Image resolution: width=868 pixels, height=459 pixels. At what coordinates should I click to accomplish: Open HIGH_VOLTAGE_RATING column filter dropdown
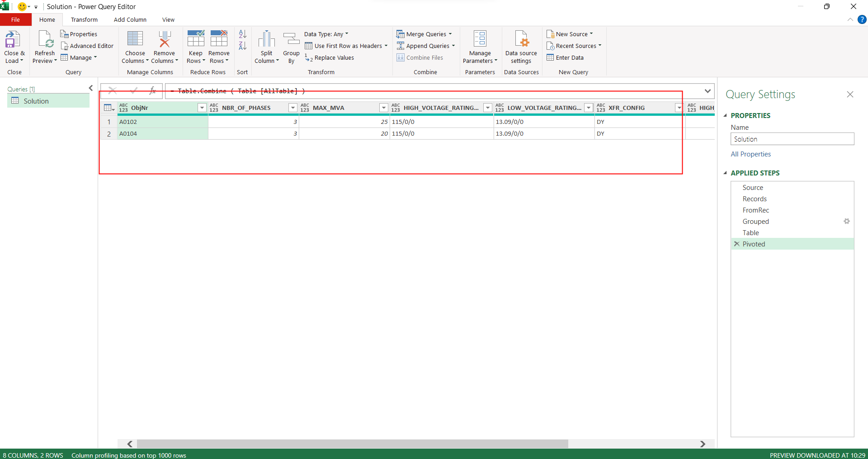(x=488, y=108)
